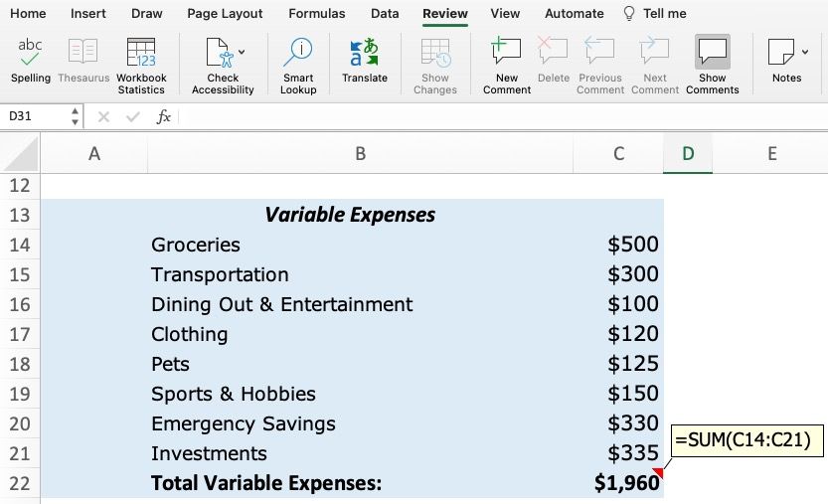
Task: Select the $330 cell
Action: [618, 423]
